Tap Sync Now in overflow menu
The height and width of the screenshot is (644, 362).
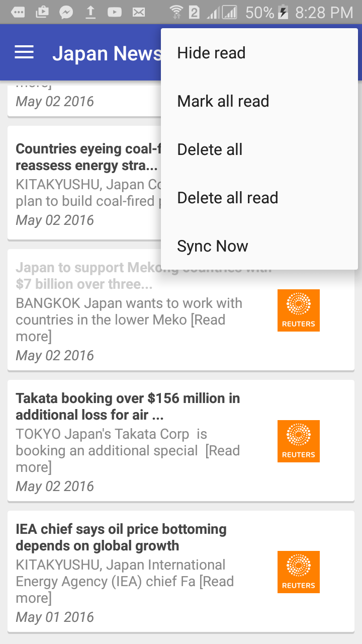[x=212, y=246]
